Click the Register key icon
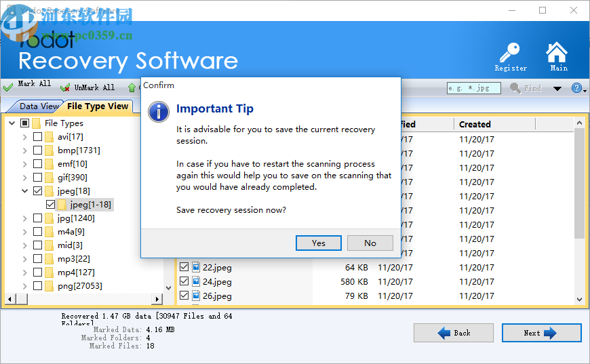This screenshot has width=590, height=364. tap(510, 53)
